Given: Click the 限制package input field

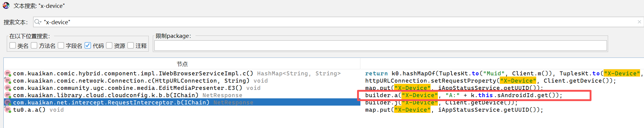Looking at the screenshot, I should pos(380,46).
